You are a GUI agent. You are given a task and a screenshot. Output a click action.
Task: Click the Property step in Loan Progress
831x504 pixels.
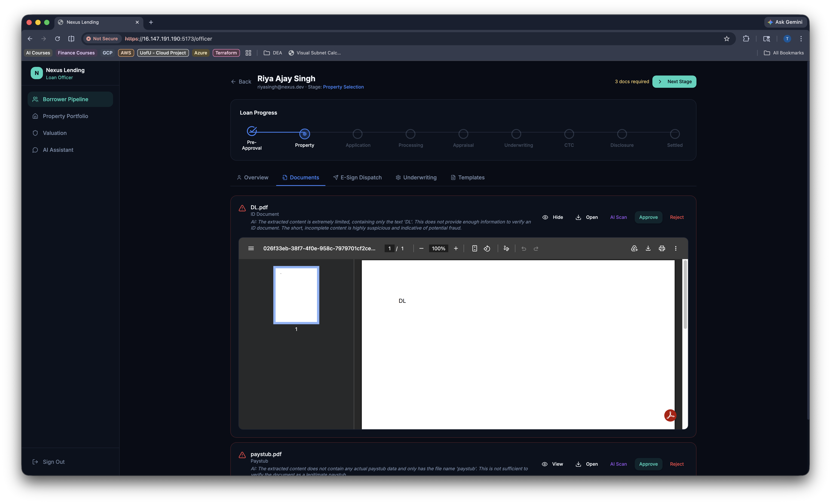click(x=305, y=134)
